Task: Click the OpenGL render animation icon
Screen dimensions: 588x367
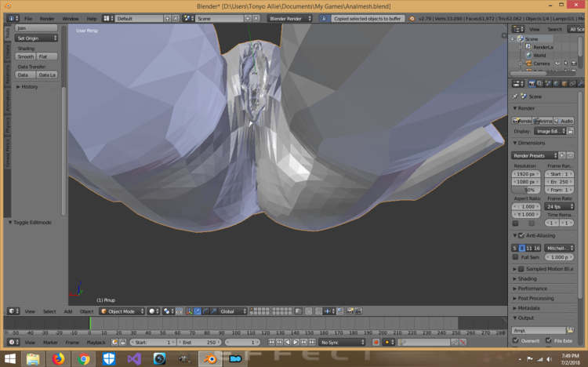Action: [x=358, y=311]
